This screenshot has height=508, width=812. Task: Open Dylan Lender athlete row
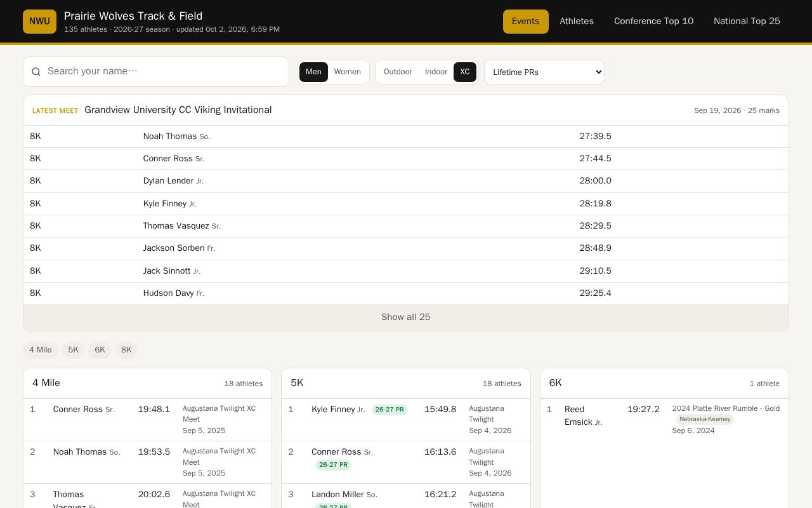pyautogui.click(x=406, y=181)
